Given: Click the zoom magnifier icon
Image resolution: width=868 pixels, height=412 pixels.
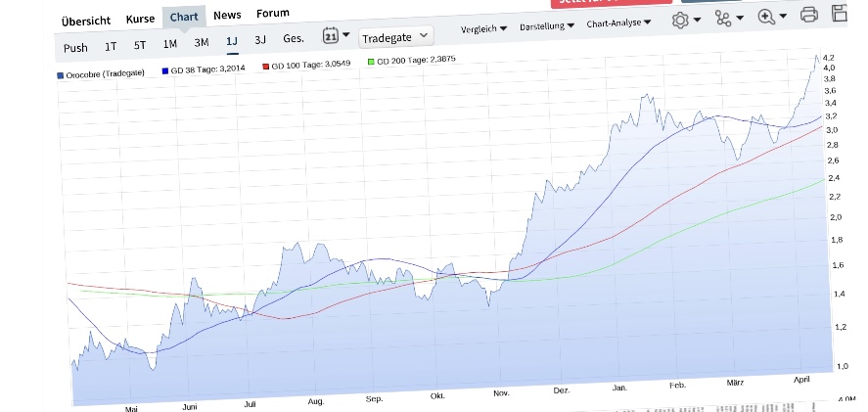Looking at the screenshot, I should click(x=766, y=17).
